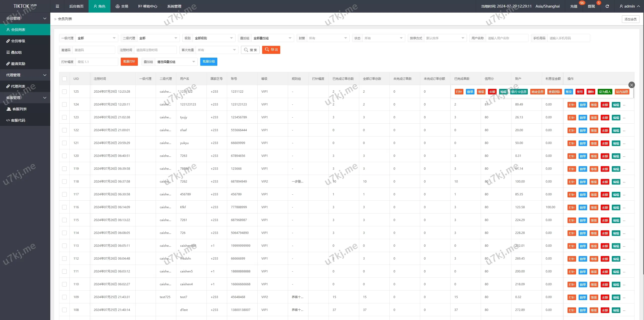The image size is (644, 320).
Task: Expand the 排序方式 dropdown
Action: click(x=445, y=38)
